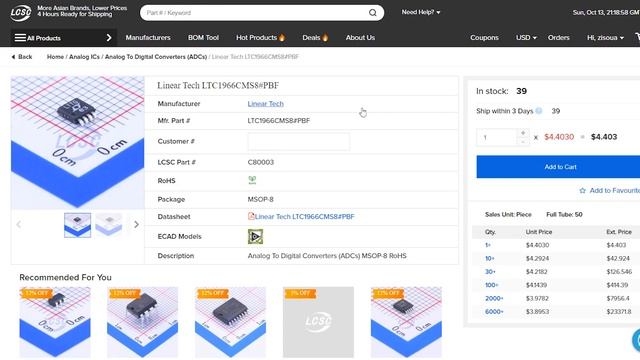
Task: Click the search magnifier icon
Action: [372, 13]
